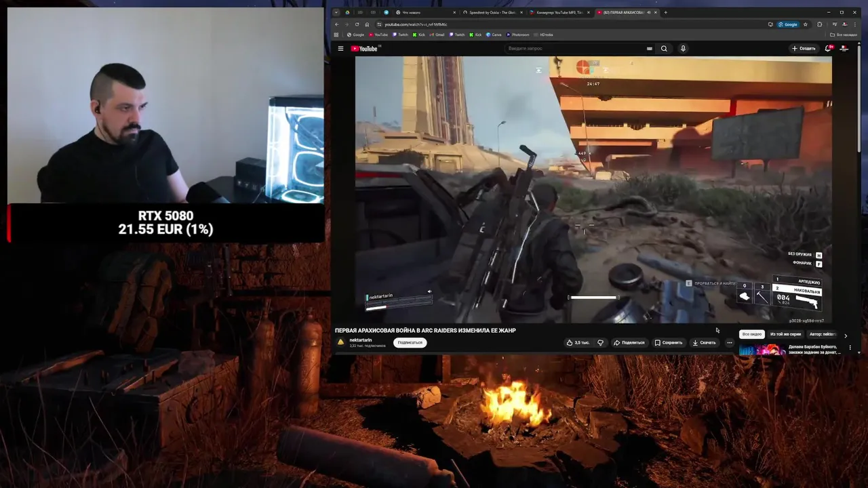Open 'Делаем Барабан Буйного' video title

click(814, 350)
